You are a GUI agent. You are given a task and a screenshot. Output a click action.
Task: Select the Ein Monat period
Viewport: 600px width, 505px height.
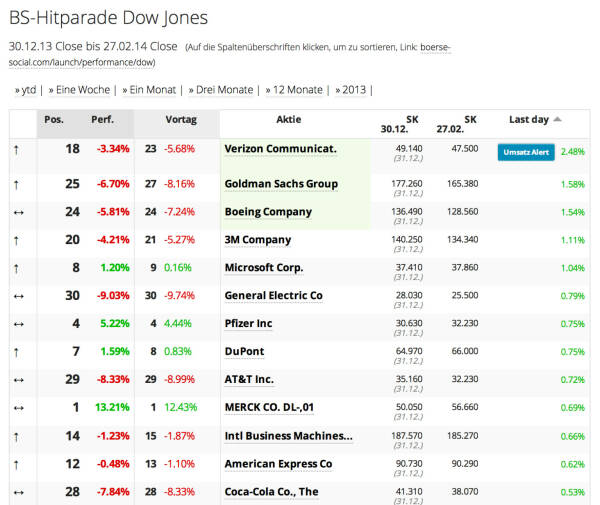[152, 90]
